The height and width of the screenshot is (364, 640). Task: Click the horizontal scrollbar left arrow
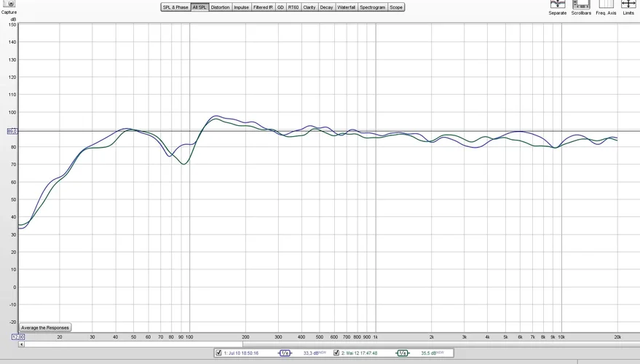coord(22,344)
